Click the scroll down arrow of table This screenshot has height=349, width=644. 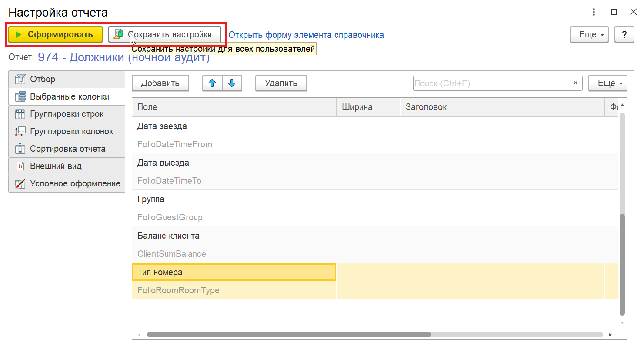coord(622,322)
